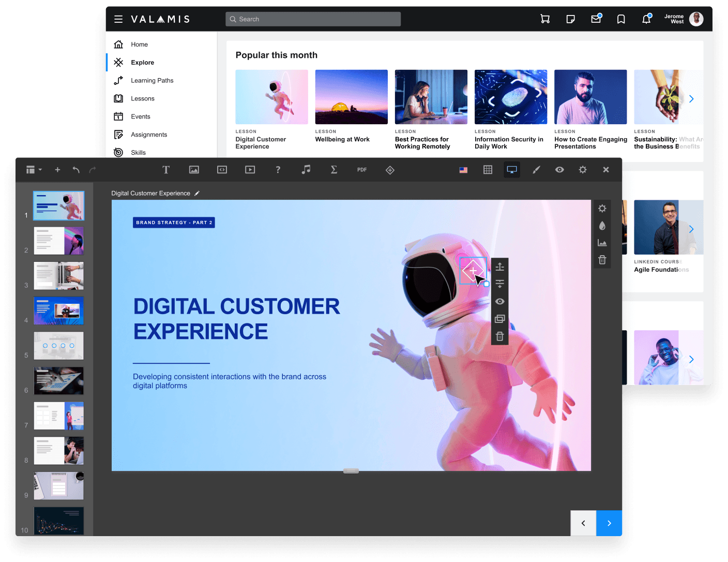Viewport: 728px width, 562px height.
Task: Delete slide with side panel trash icon
Action: tap(602, 260)
